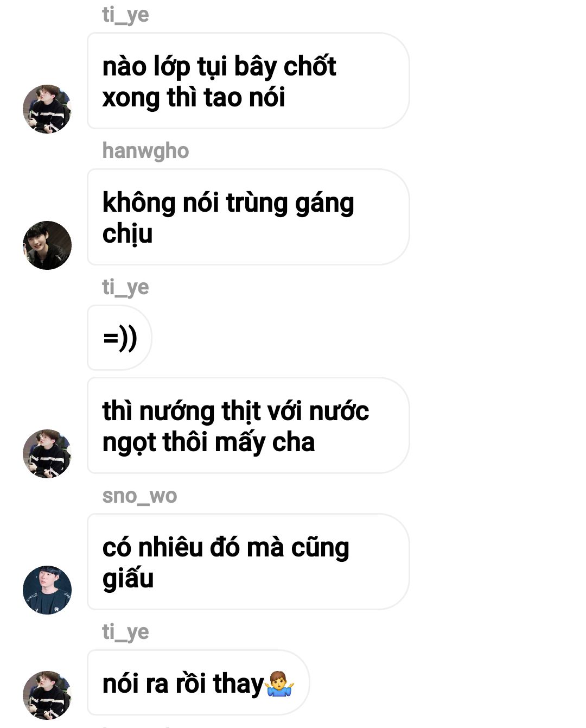Viewport: 586px width, 728px height.
Task: Tap ti_ye username above '=))'
Action: click(x=125, y=287)
